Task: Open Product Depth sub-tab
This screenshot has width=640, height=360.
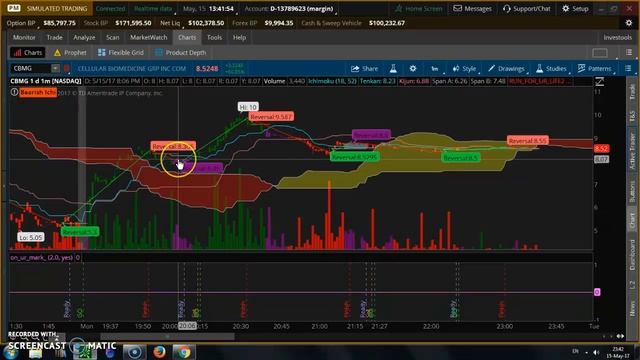Action: point(180,53)
